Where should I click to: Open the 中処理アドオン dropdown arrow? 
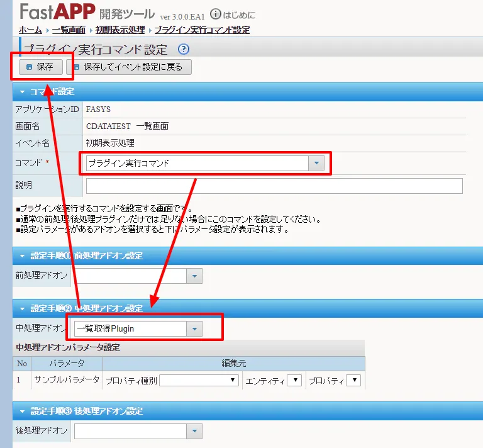click(x=194, y=328)
